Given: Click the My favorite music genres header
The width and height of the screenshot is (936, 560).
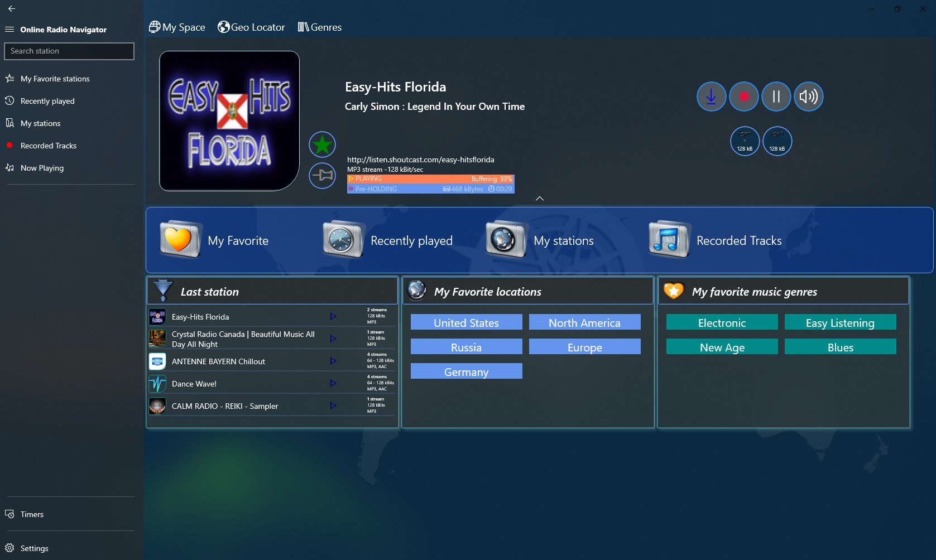Looking at the screenshot, I should [784, 291].
